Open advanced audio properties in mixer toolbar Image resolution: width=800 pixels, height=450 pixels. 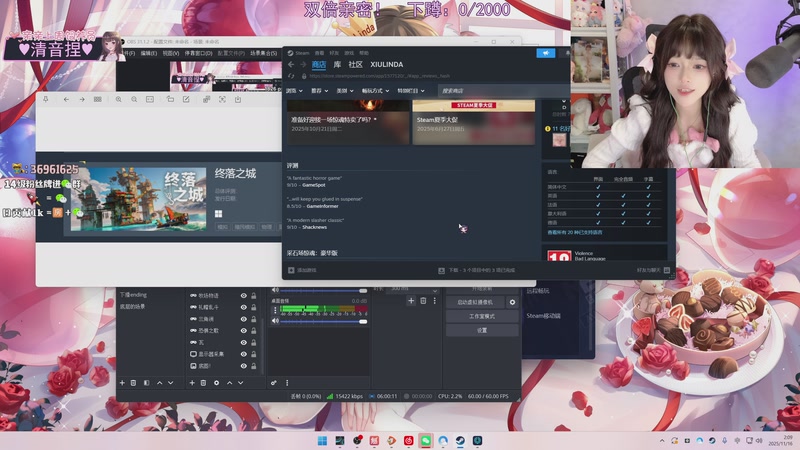click(x=273, y=383)
